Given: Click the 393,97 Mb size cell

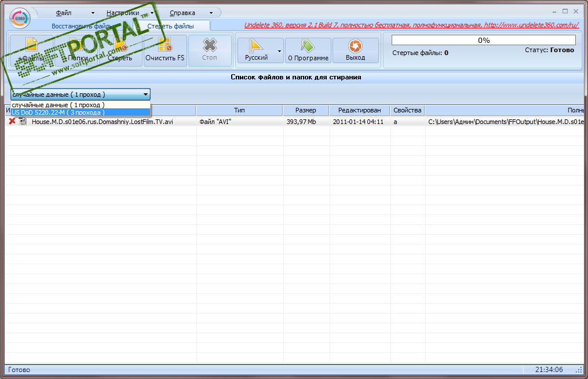Looking at the screenshot, I should (x=301, y=122).
